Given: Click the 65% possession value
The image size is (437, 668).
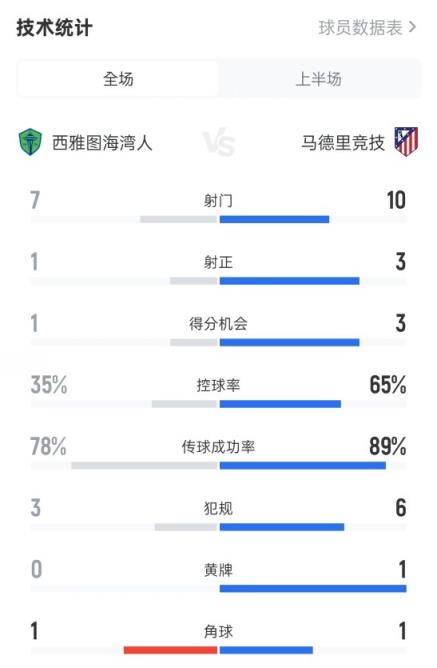Looking at the screenshot, I should [x=388, y=385].
